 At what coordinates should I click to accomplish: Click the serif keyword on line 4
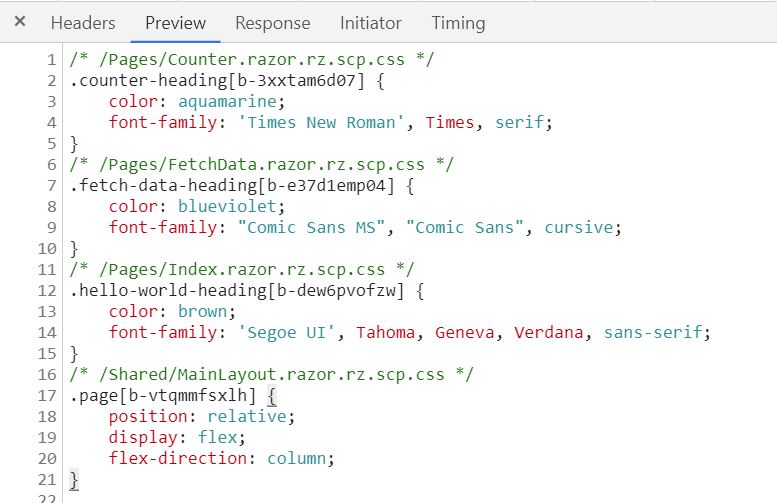[519, 122]
